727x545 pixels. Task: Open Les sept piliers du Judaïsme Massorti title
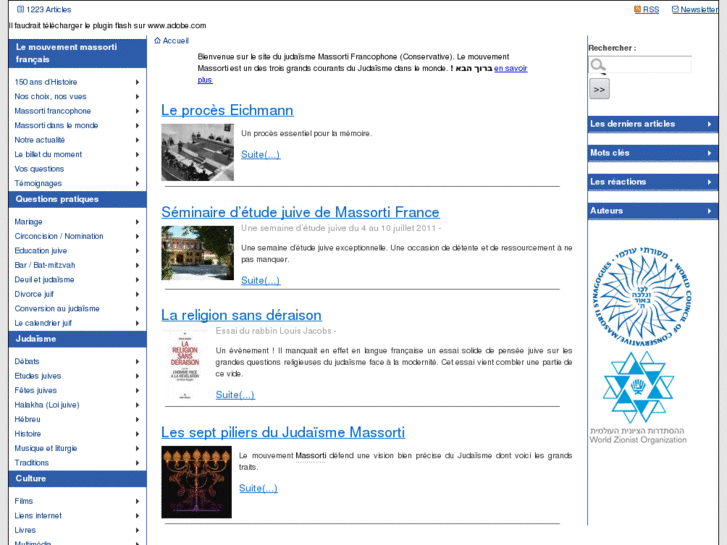pos(283,432)
